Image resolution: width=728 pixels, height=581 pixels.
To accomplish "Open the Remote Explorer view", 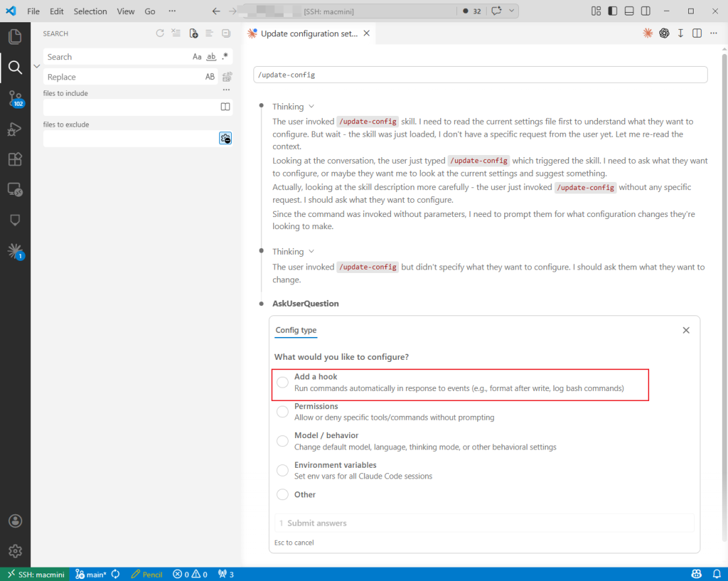I will [15, 189].
